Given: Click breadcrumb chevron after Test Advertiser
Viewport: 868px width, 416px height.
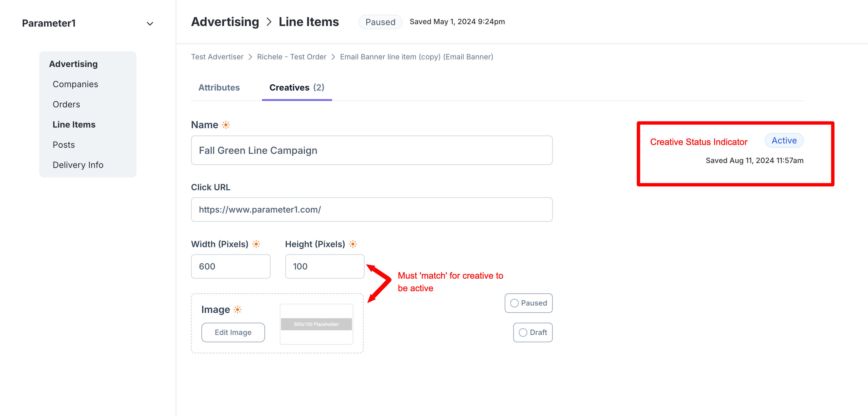Looking at the screenshot, I should [250, 57].
